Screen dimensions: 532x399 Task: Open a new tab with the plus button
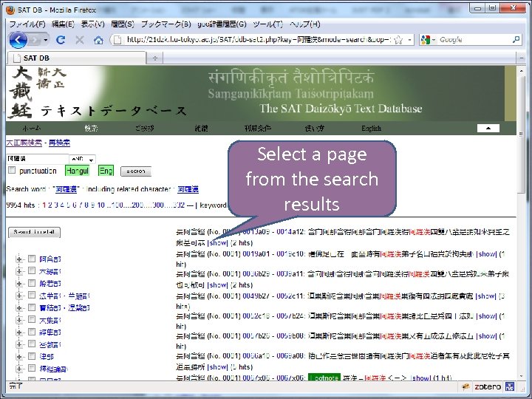point(155,58)
